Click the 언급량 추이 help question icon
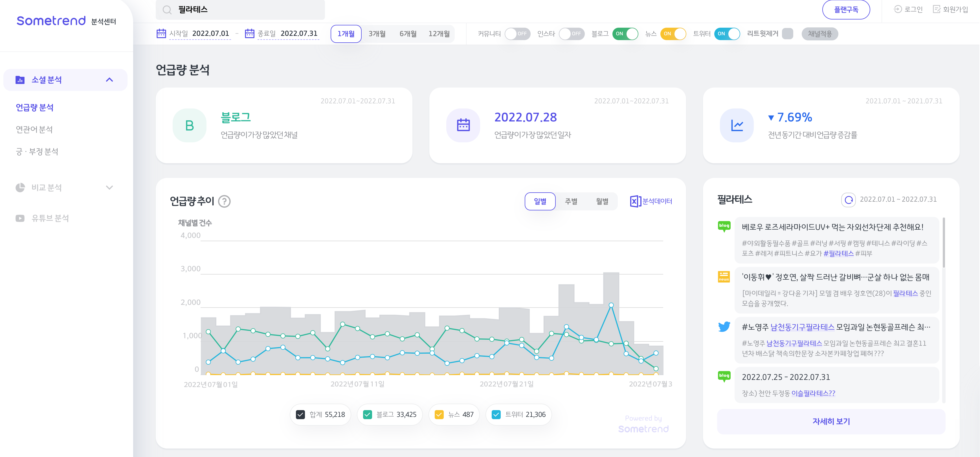Viewport: 980px width, 457px height. coord(225,201)
